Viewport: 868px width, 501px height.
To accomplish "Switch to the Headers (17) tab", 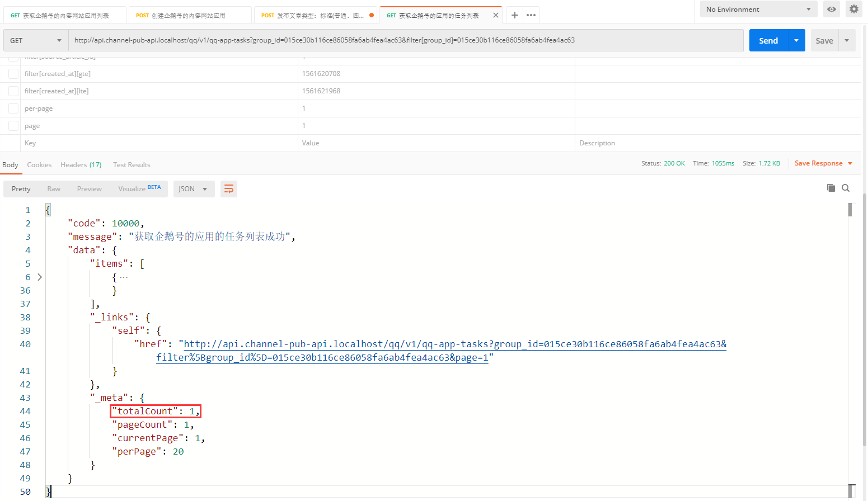I will coord(81,165).
